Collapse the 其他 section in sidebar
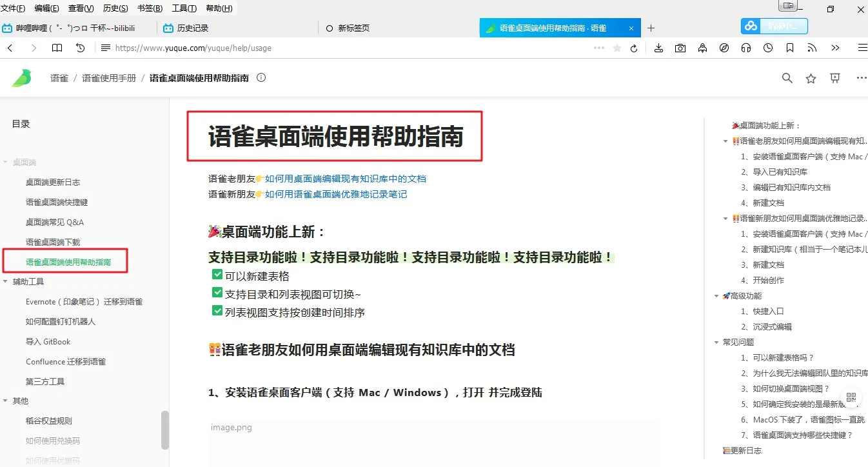 tap(5, 401)
